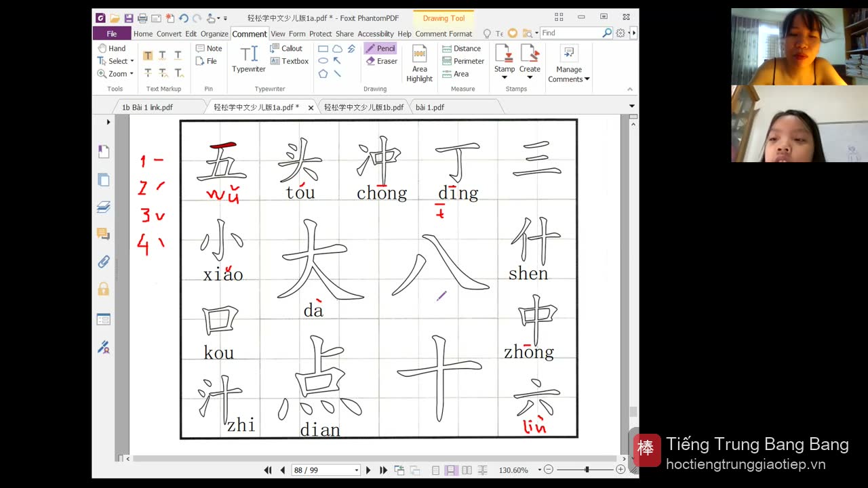
Task: Click the zoom slider handle
Action: [587, 470]
